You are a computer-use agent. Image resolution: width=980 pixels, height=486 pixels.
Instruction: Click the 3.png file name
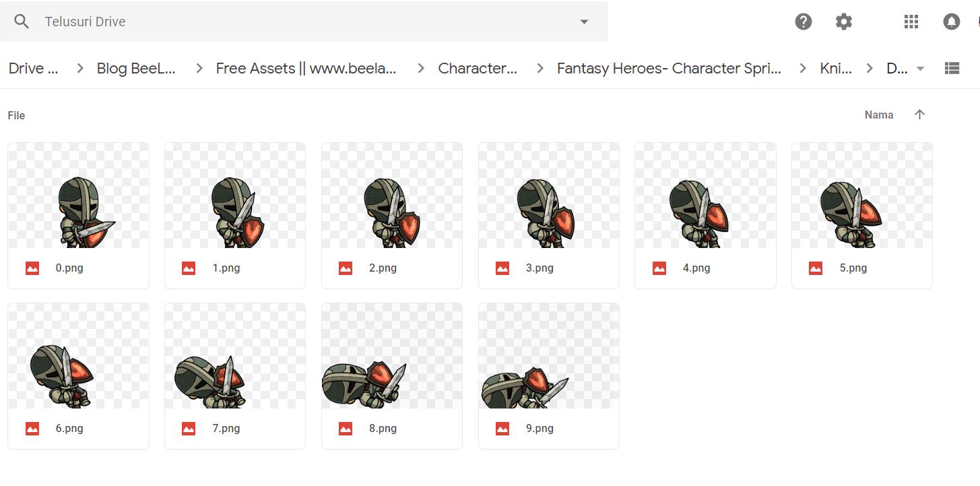point(540,268)
